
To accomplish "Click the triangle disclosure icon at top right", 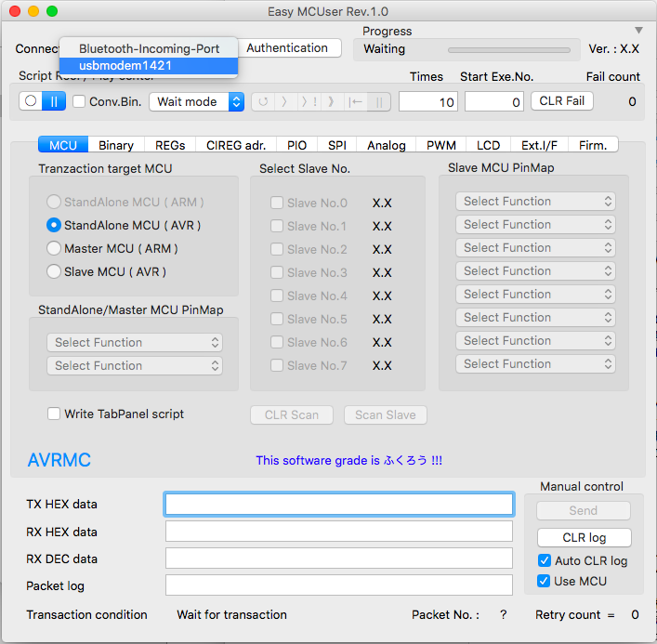I will coord(638,30).
